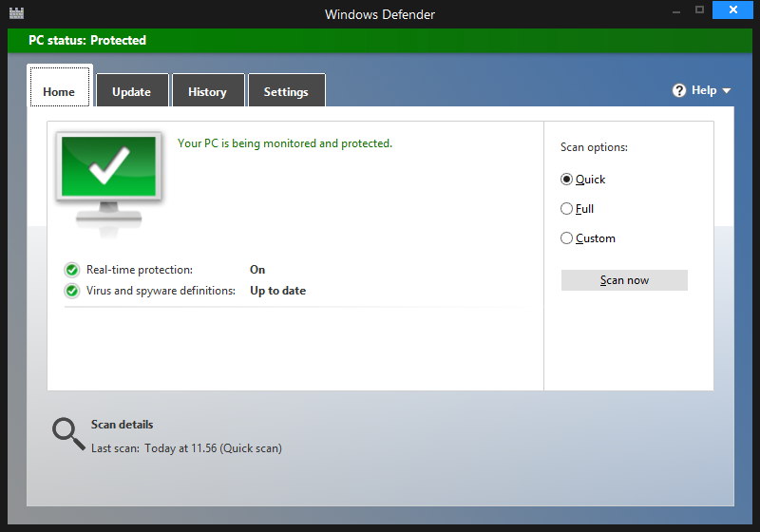Click the Help label link

click(x=704, y=90)
